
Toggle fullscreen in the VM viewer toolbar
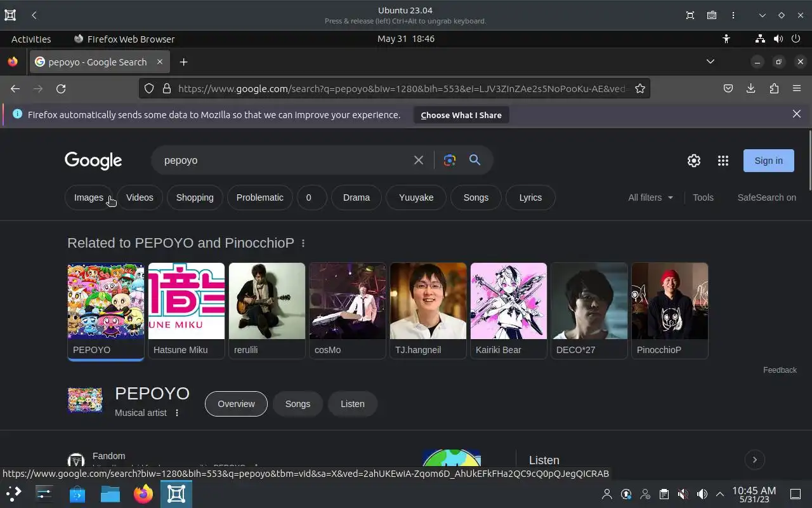pyautogui.click(x=690, y=15)
